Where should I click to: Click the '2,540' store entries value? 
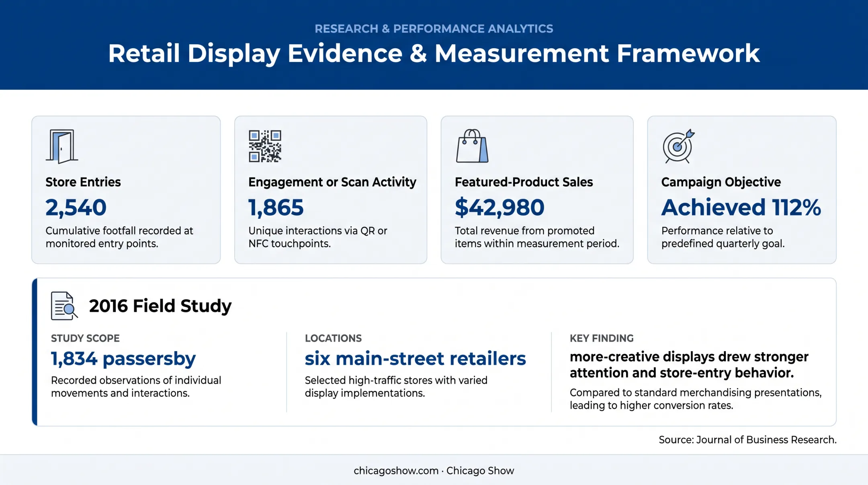76,208
